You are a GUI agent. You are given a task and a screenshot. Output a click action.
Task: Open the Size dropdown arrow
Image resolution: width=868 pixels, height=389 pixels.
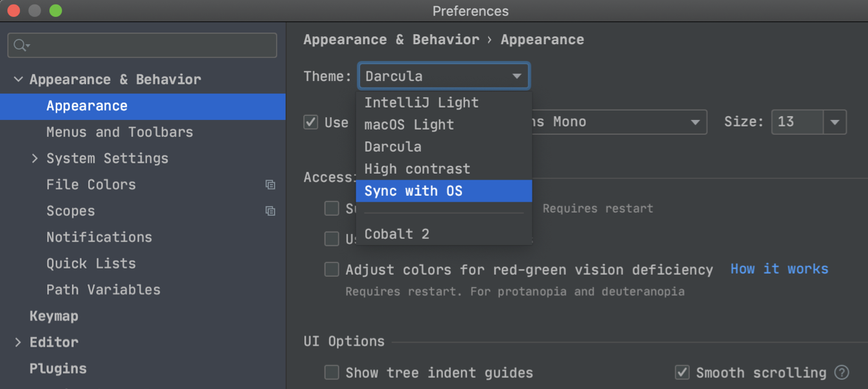coord(835,122)
